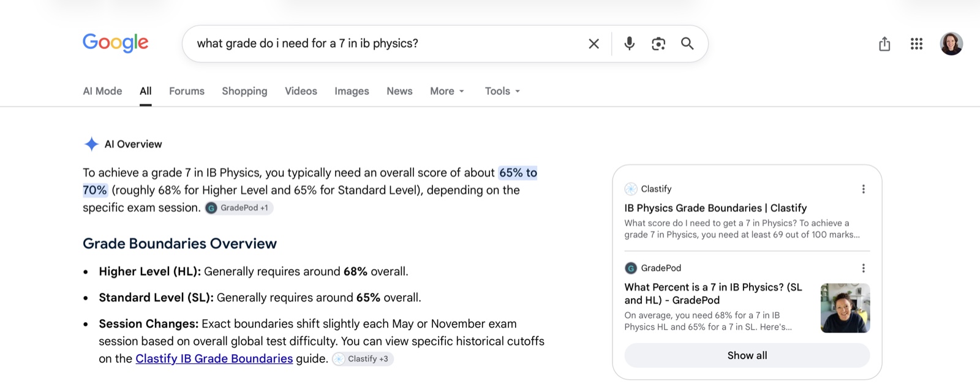Open Google Lens image search icon
980x386 pixels.
[658, 44]
